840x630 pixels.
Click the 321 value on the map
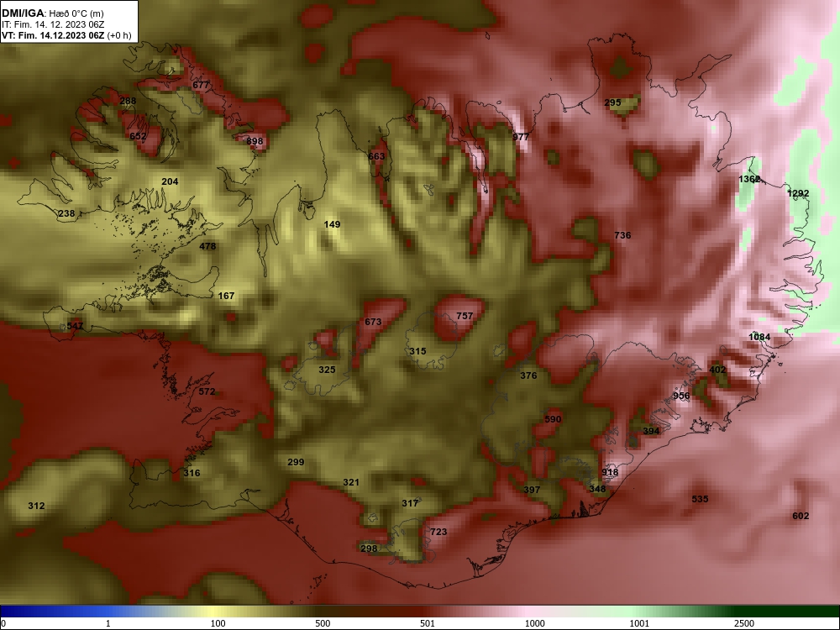pos(351,483)
